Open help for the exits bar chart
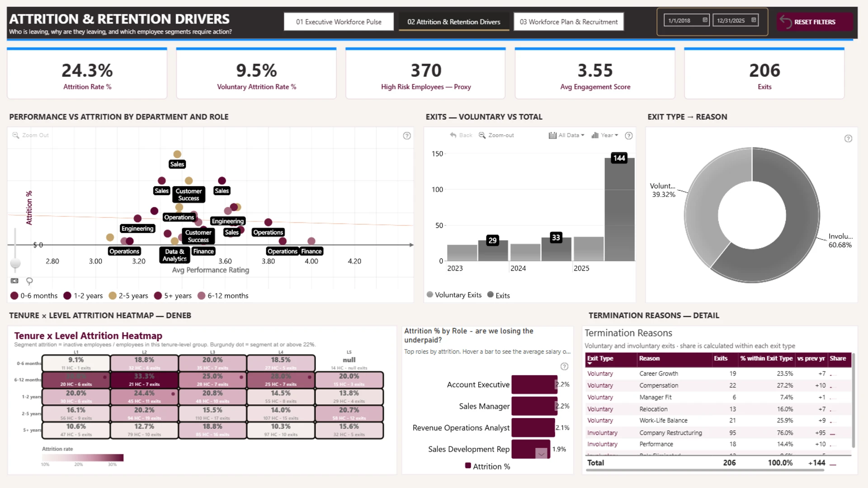 (x=628, y=136)
